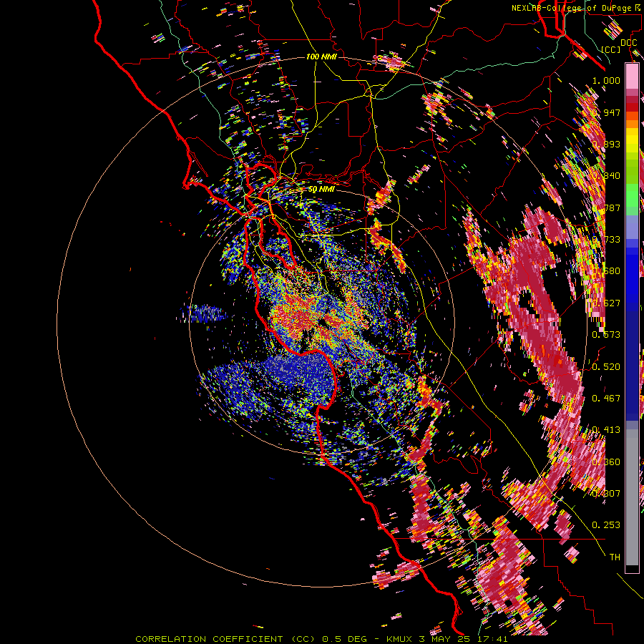
Task: Click the DCC label above the color scale
Action: click(628, 43)
